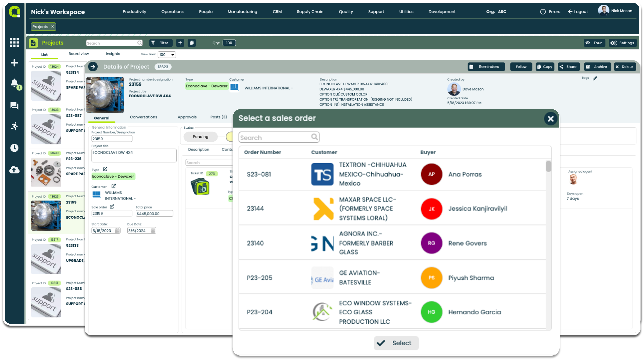This screenshot has width=644, height=360.
Task: Click the Reminders button
Action: coord(486,67)
